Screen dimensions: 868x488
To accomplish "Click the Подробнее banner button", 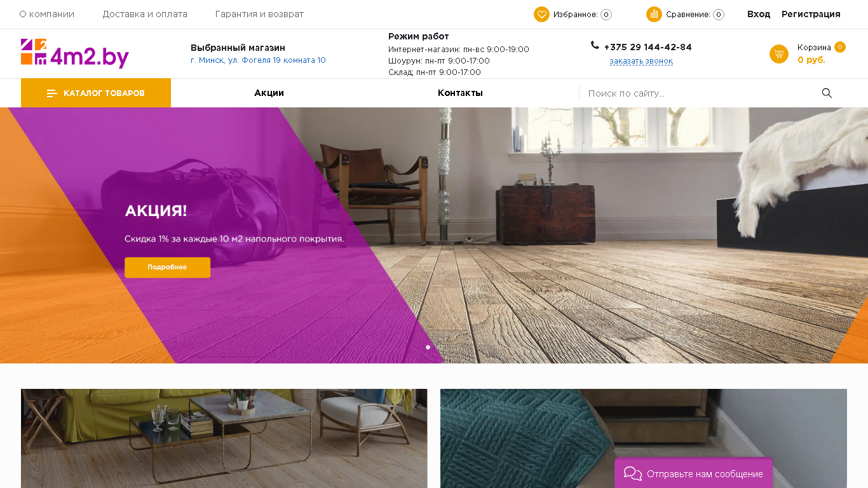I will click(x=167, y=268).
